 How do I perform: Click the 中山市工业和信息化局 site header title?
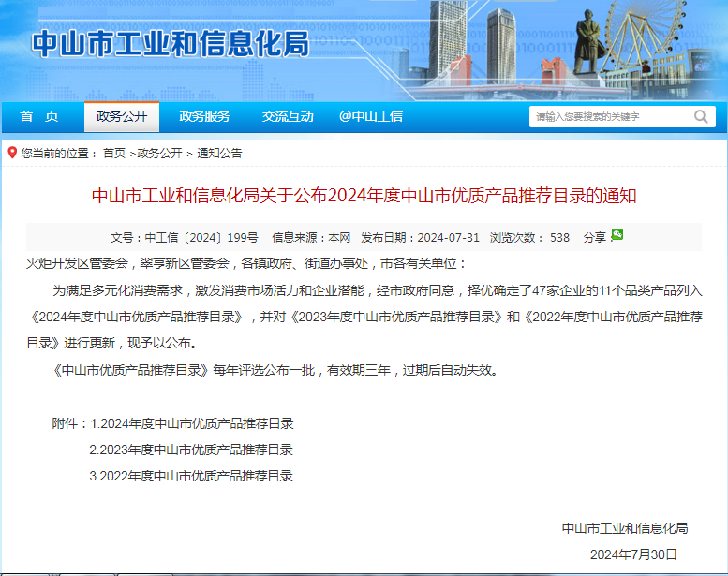(170, 44)
